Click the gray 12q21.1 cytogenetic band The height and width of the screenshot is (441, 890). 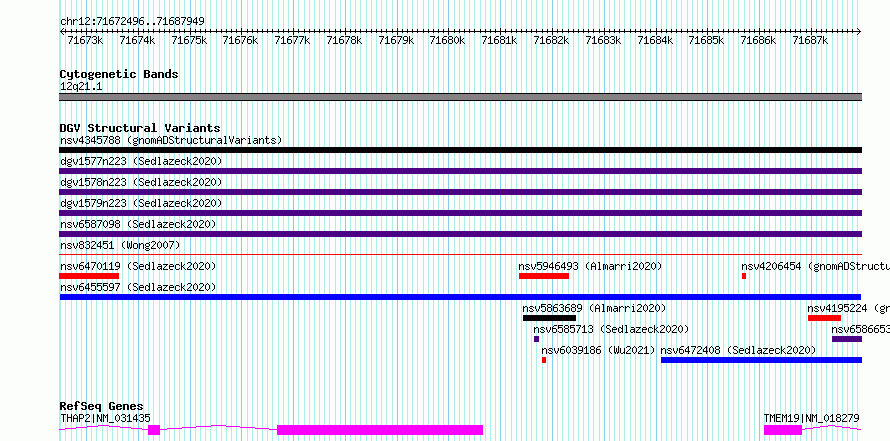(x=460, y=97)
